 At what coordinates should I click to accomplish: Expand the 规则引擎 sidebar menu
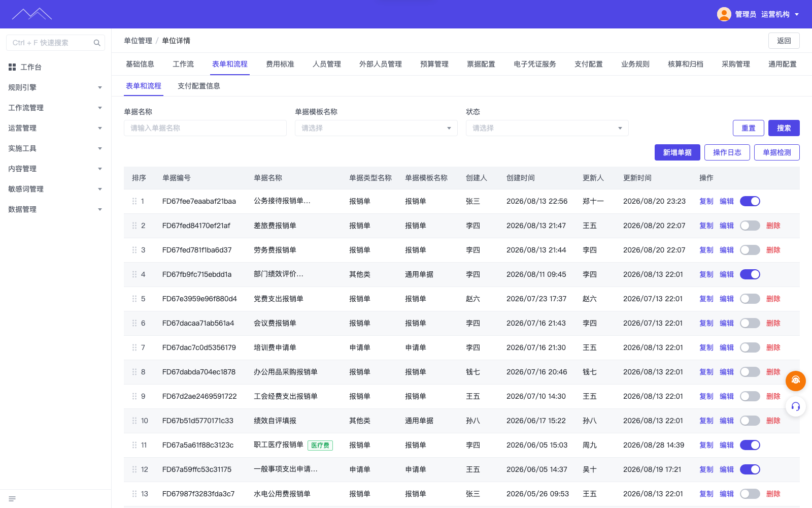(x=55, y=87)
